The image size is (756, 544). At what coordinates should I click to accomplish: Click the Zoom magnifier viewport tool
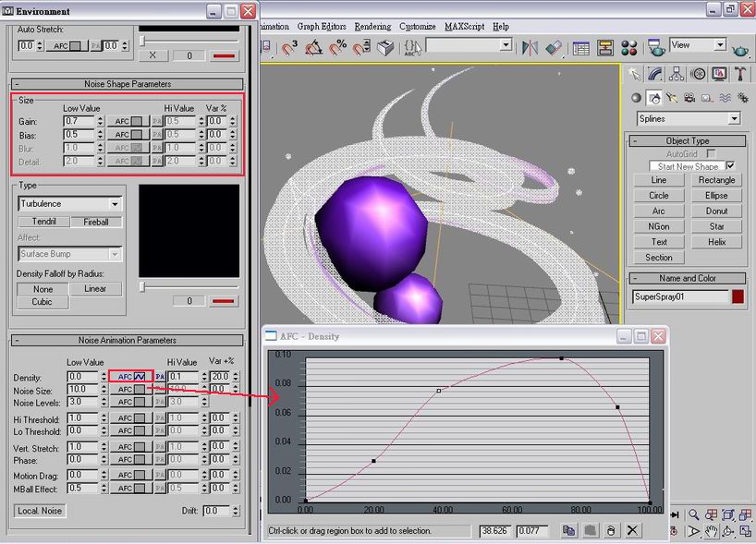click(693, 514)
